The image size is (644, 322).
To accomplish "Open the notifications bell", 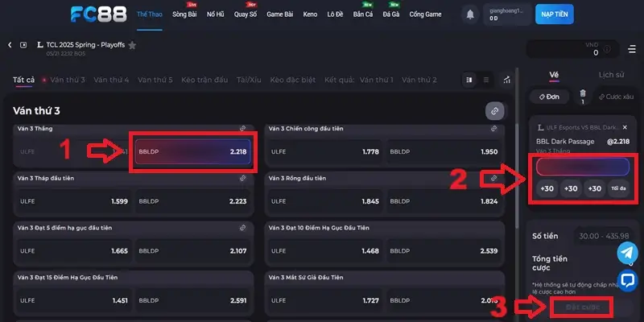I will tap(470, 14).
